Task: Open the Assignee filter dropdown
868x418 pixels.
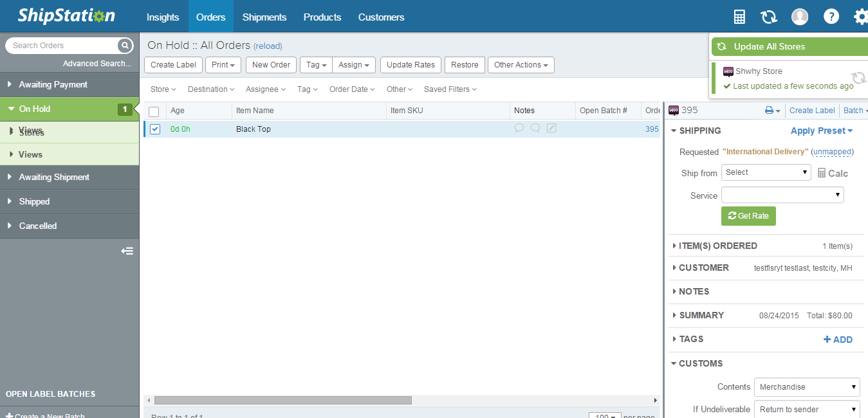Action: point(266,89)
